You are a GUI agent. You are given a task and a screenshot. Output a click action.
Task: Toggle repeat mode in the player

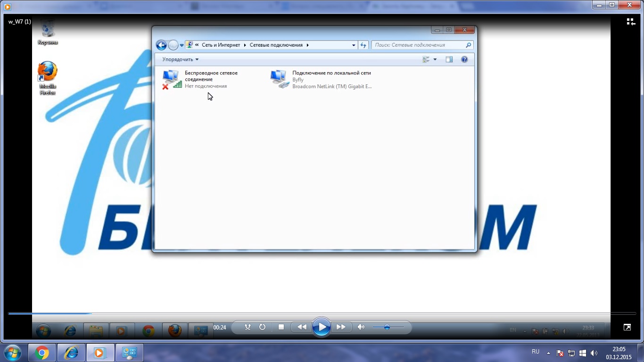click(262, 327)
